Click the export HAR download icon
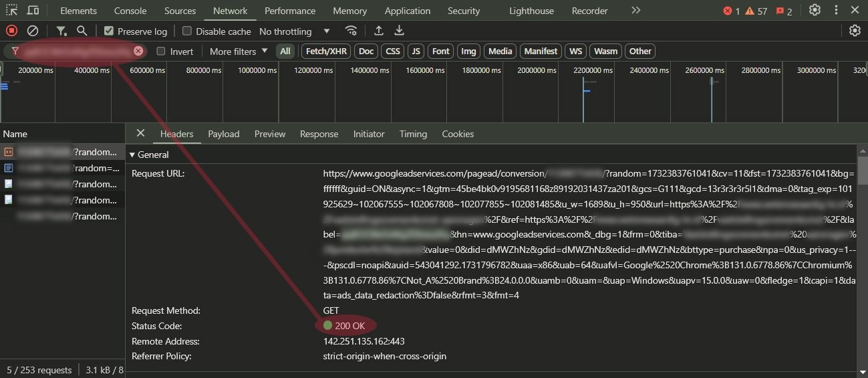Screen dimensions: 868x378 (x=399, y=31)
